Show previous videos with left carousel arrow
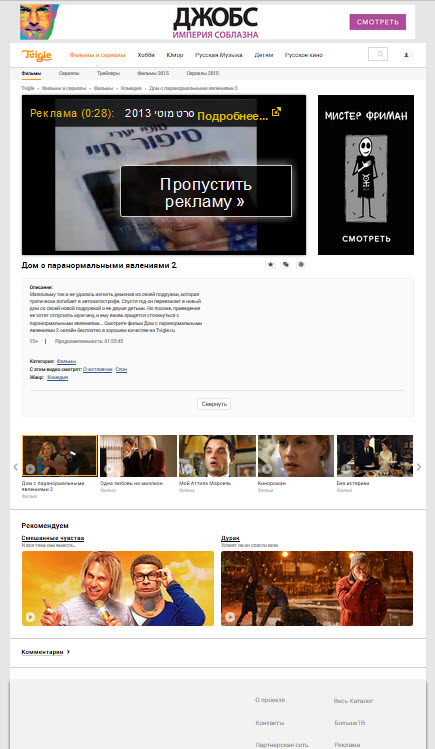 15,467
